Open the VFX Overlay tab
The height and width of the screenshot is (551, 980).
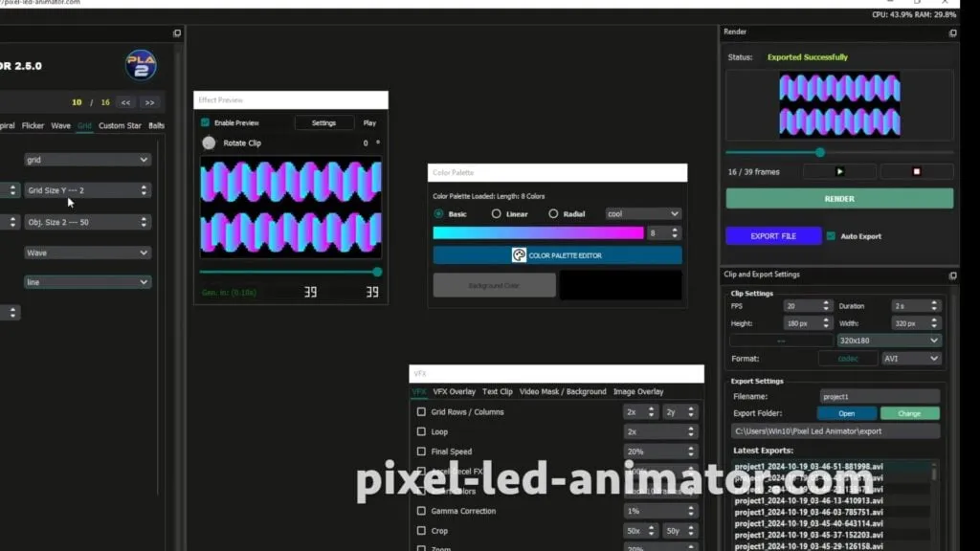coord(455,391)
